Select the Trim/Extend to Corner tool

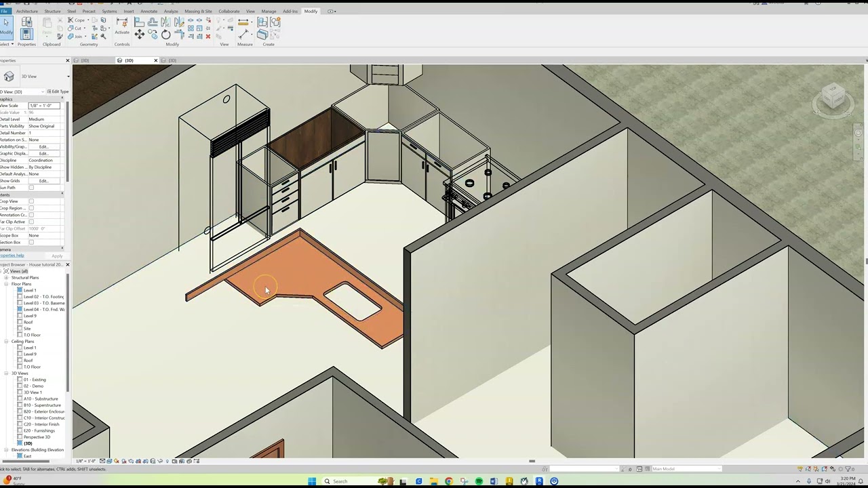click(179, 34)
